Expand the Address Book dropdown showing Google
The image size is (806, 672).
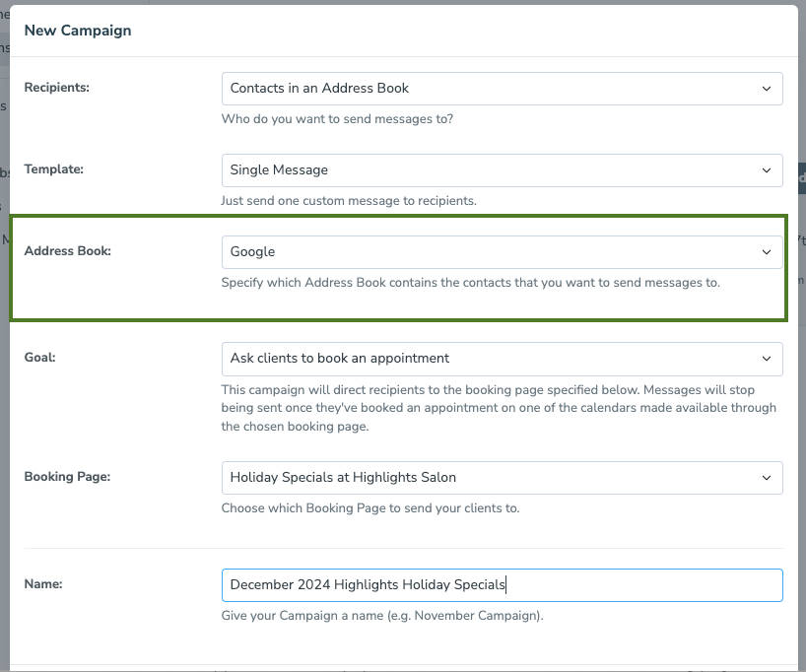click(x=502, y=252)
